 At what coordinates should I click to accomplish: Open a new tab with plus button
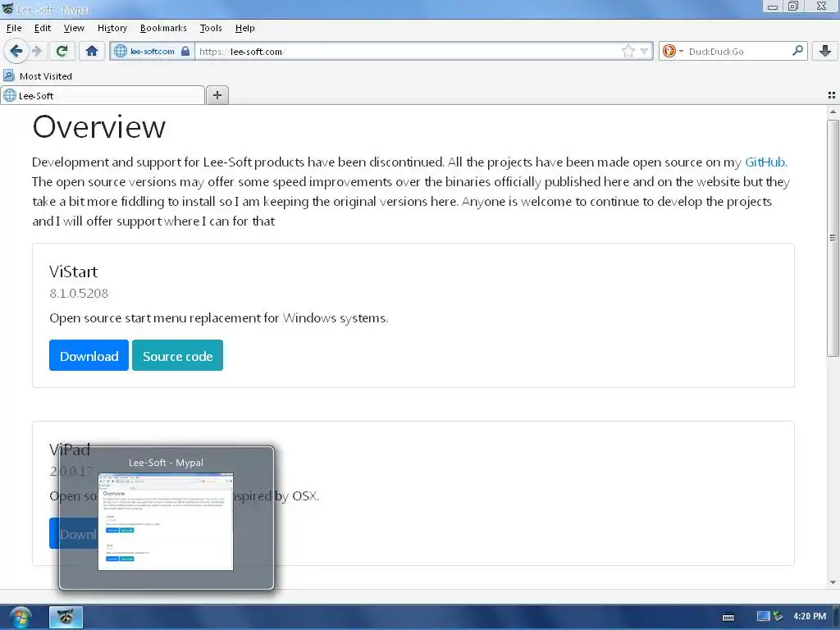(217, 95)
